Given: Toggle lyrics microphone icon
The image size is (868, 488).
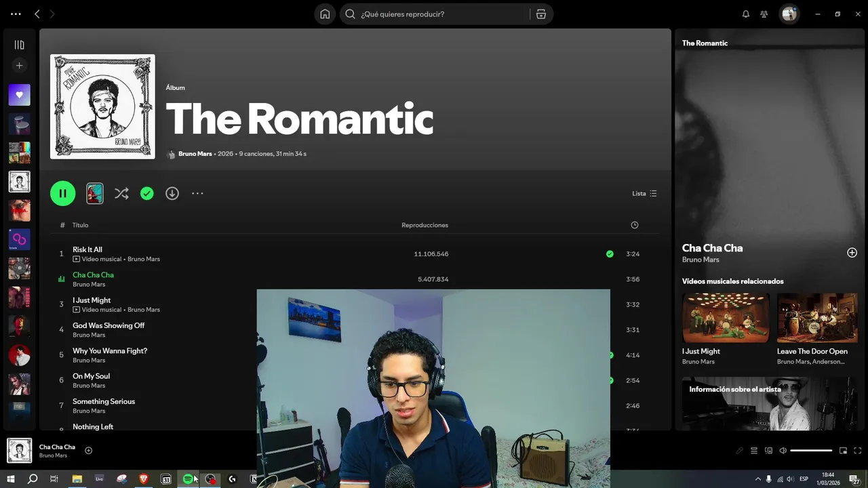Looking at the screenshot, I should point(739,451).
